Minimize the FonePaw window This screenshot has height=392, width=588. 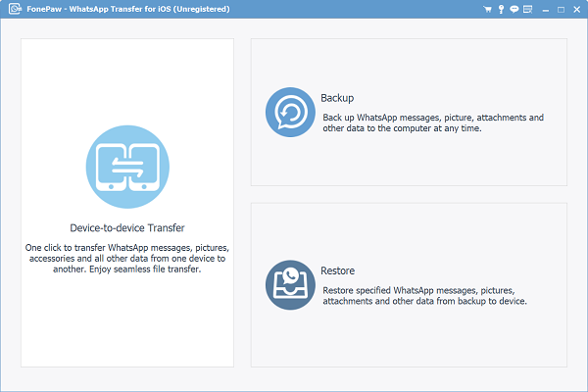[x=546, y=10]
